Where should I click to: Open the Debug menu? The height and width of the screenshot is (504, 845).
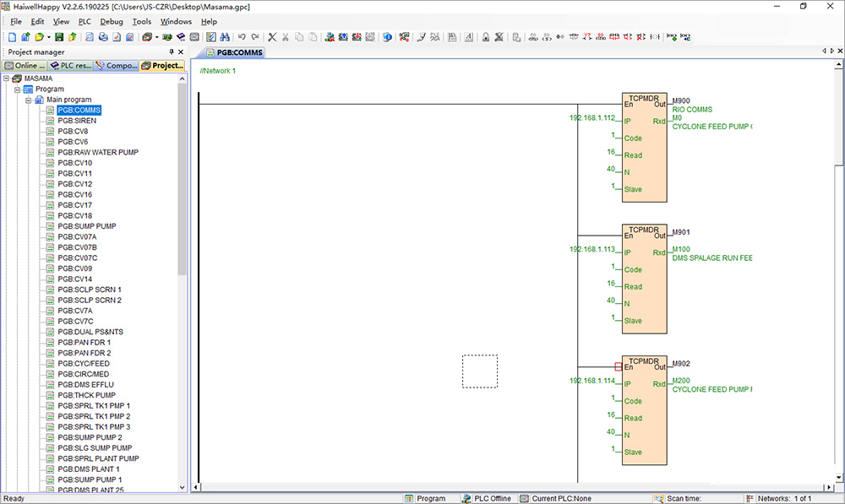click(112, 22)
